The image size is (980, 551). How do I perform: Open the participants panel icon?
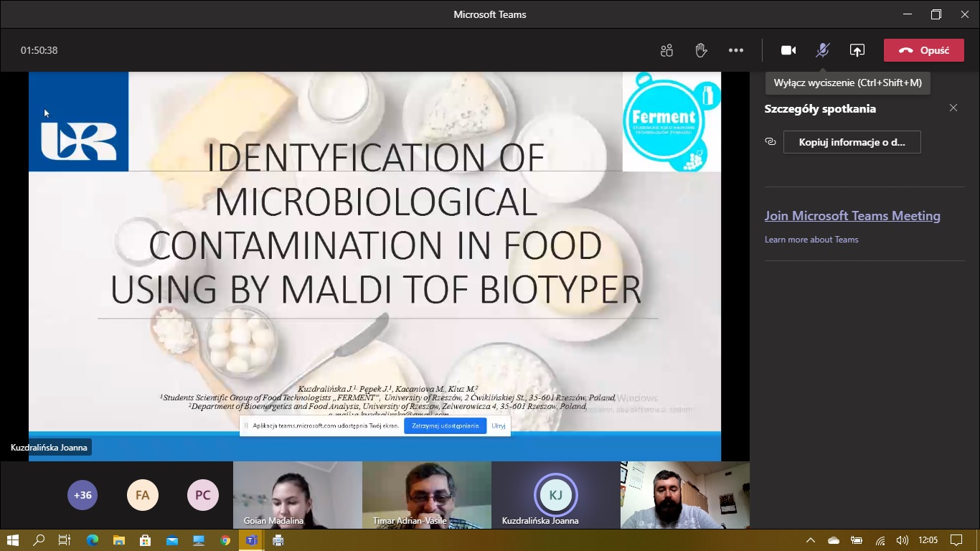666,50
